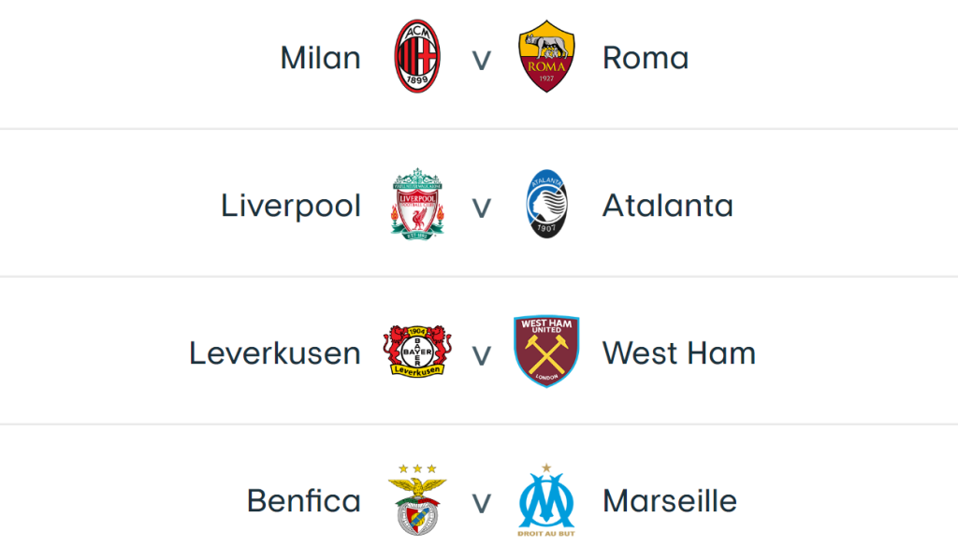This screenshot has width=958, height=560.
Task: Click the Bayer Leverkusen logo
Action: point(416,352)
